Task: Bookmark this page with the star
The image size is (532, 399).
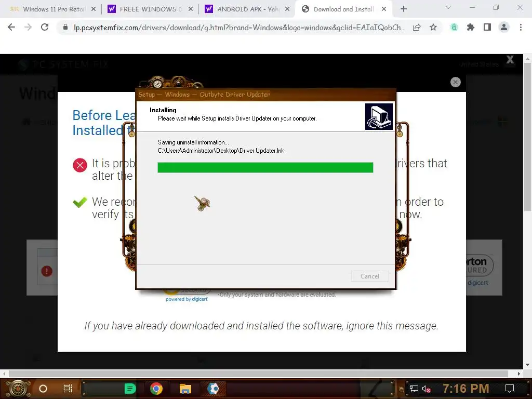Action: pyautogui.click(x=433, y=28)
